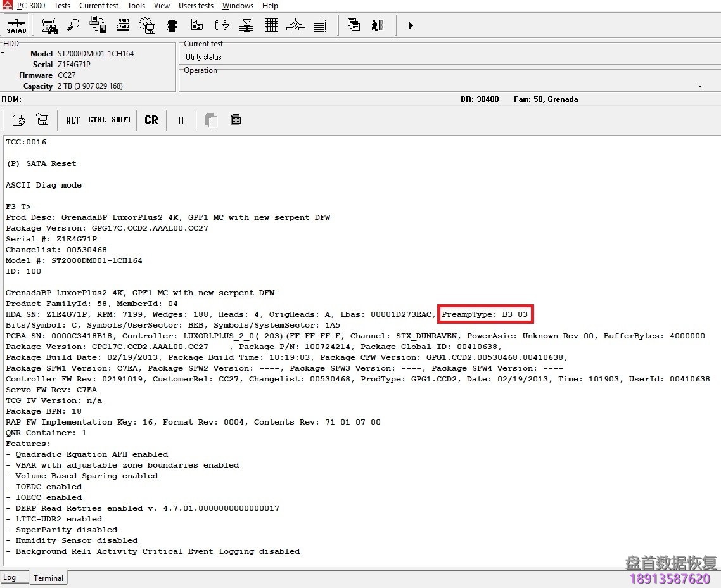Image resolution: width=721 pixels, height=588 pixels.
Task: Click the save-to-floppy terminal log icon
Action: (x=42, y=120)
